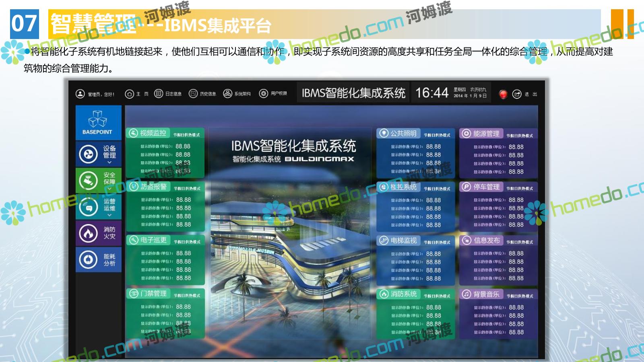644x362 pixels.
Task: Open 用户权限 settings in top bar
Action: pyautogui.click(x=273, y=94)
